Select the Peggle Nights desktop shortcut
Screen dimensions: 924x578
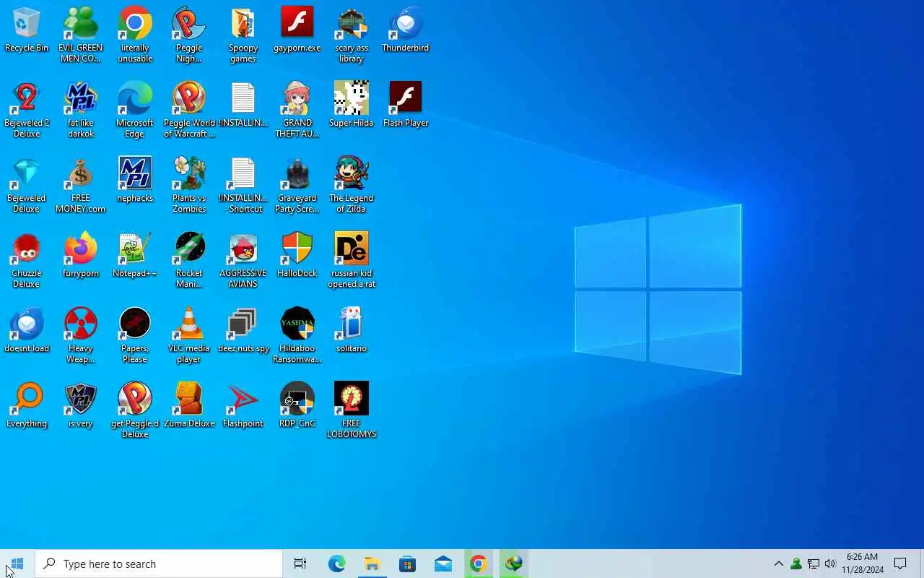189,35
